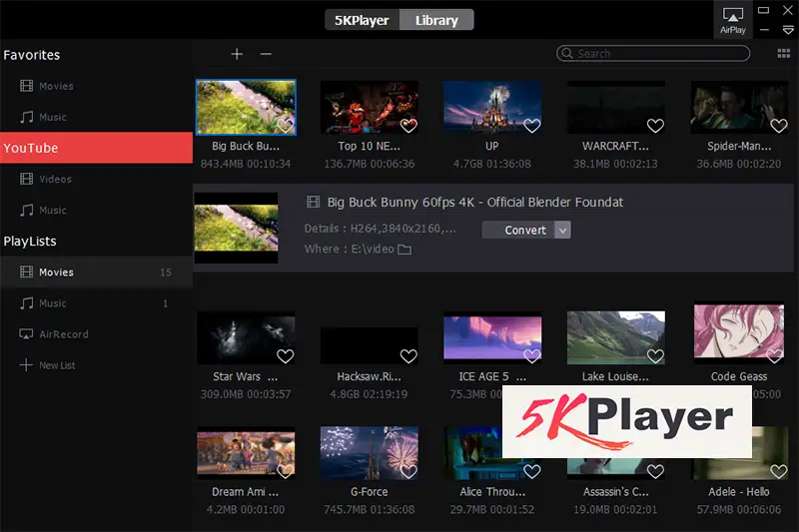Select the G-Force thumbnail
The image size is (799, 532).
point(369,453)
